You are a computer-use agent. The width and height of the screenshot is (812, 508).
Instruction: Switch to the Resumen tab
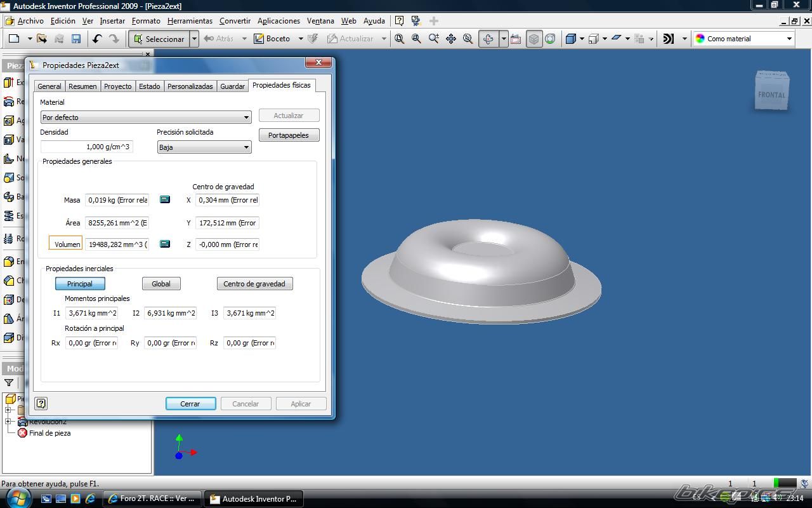coord(82,86)
